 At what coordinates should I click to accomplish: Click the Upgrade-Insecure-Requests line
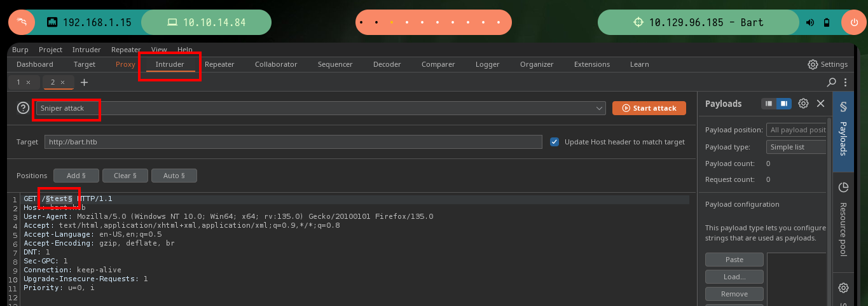click(x=86, y=279)
